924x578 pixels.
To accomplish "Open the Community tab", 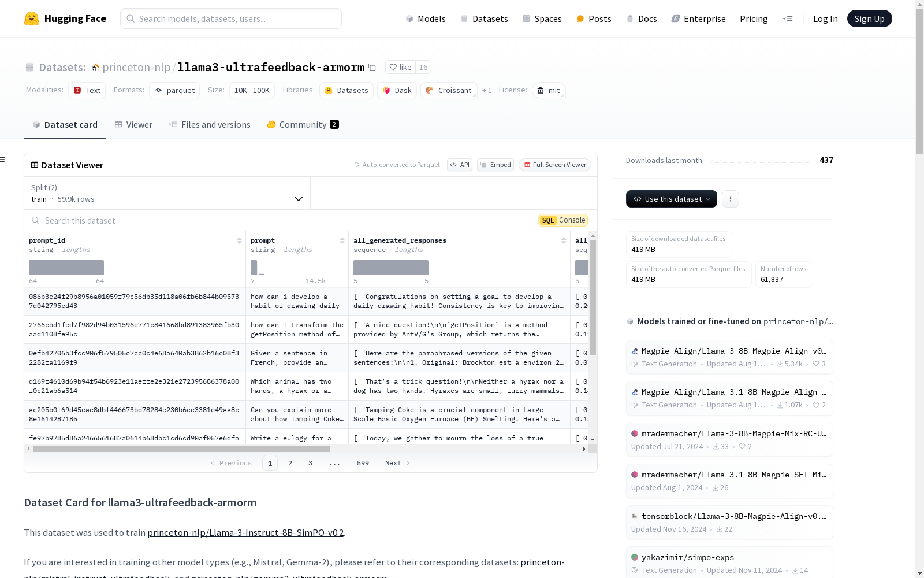I will coord(303,125).
